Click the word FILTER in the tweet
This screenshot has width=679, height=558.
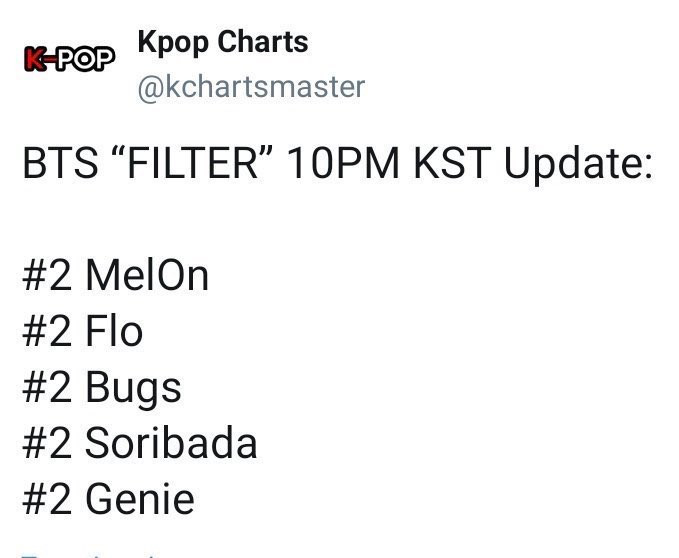(193, 162)
